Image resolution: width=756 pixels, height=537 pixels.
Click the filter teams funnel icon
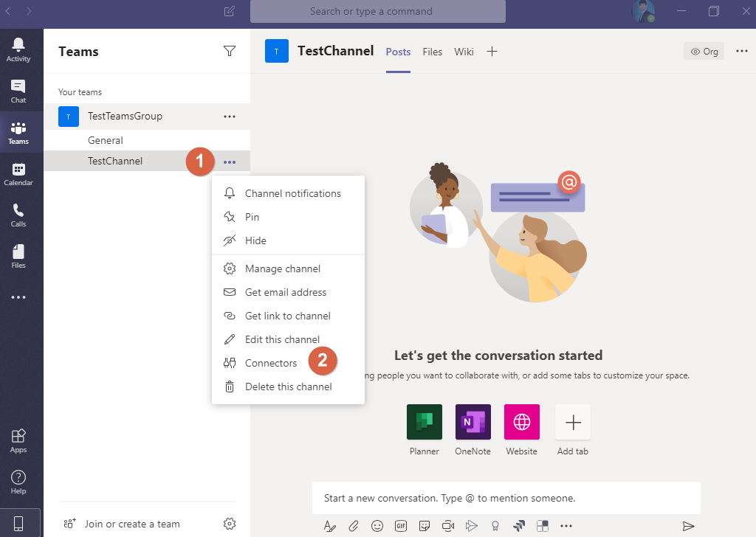tap(230, 51)
